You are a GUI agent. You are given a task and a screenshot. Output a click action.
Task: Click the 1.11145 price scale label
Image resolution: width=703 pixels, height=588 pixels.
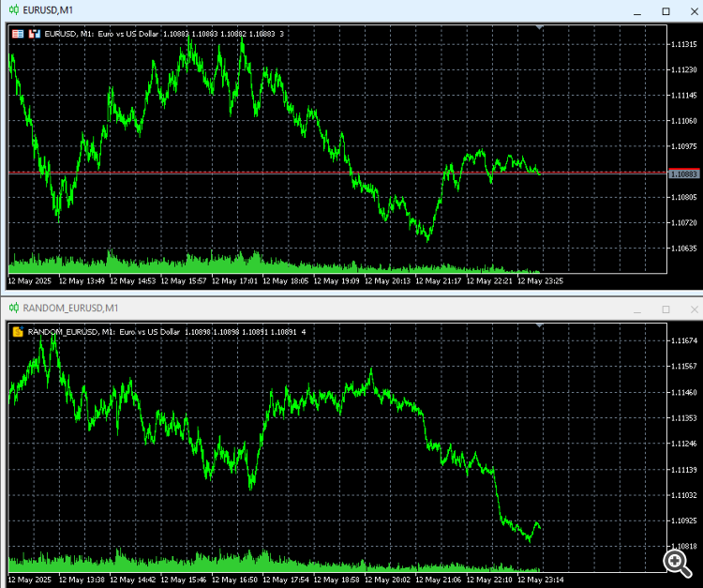[x=683, y=95]
